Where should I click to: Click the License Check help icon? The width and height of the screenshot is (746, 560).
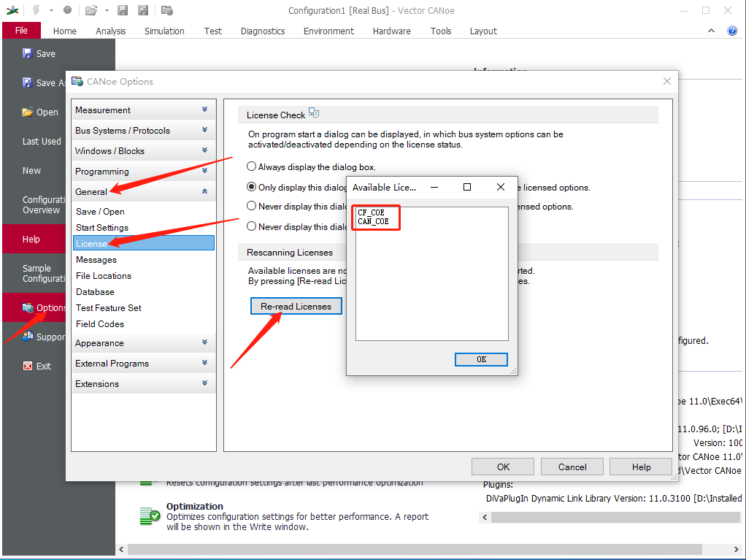tap(314, 112)
